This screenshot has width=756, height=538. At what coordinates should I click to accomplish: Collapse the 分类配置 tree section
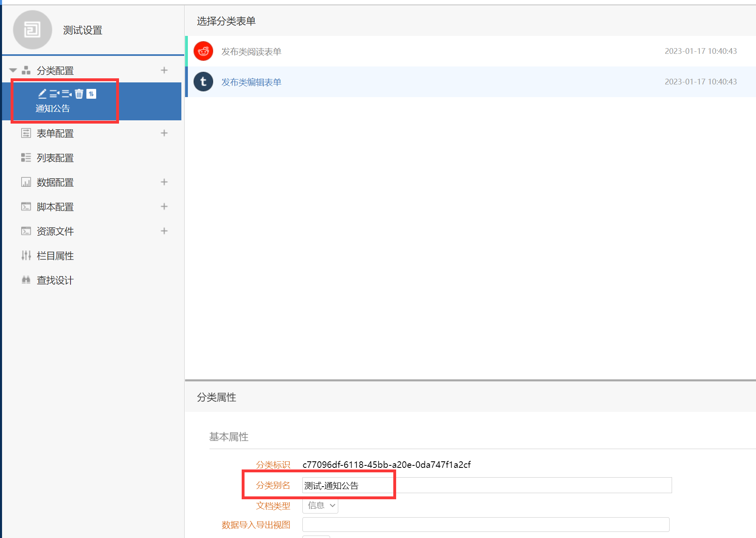(13, 70)
